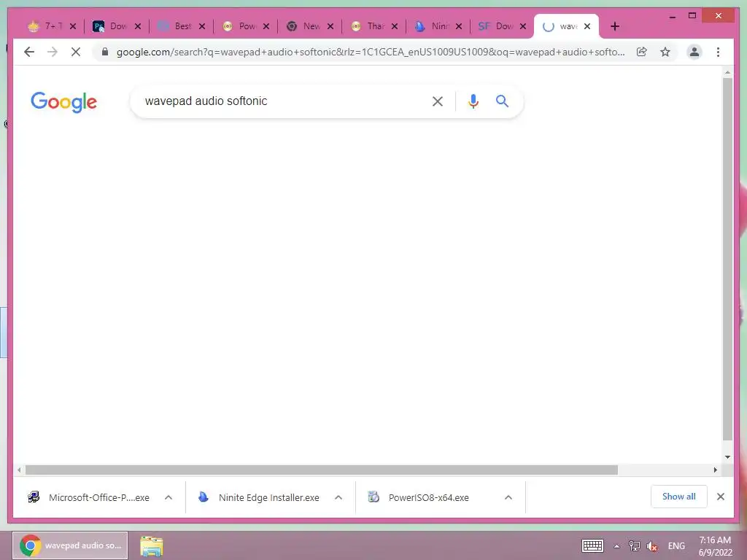Close the active 'wave' tab
This screenshot has width=747, height=560.
pyautogui.click(x=587, y=27)
